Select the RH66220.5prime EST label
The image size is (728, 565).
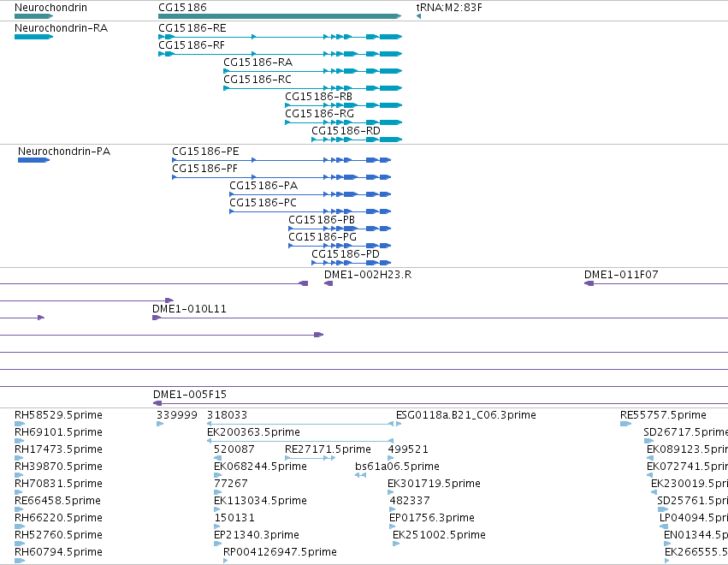coord(58,518)
